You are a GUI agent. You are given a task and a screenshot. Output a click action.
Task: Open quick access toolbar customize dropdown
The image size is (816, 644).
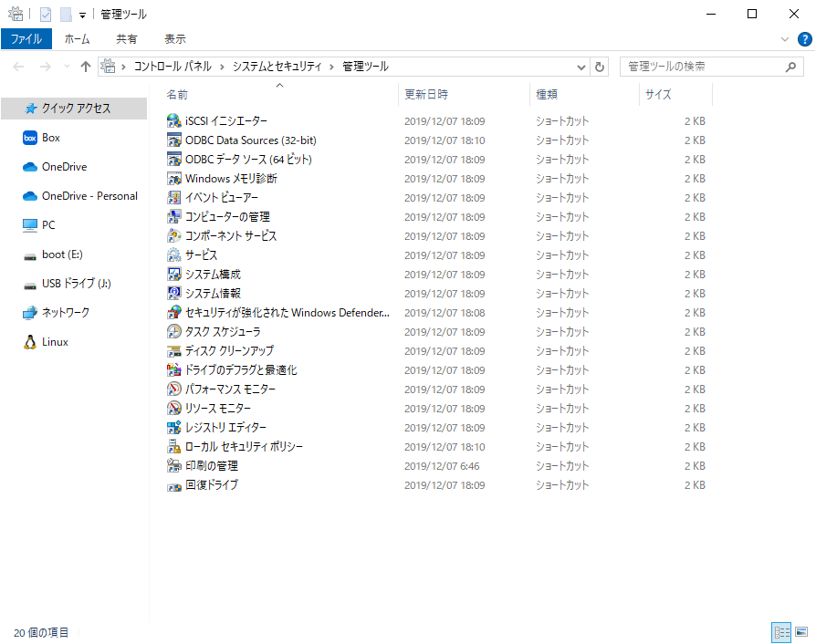pos(82,16)
